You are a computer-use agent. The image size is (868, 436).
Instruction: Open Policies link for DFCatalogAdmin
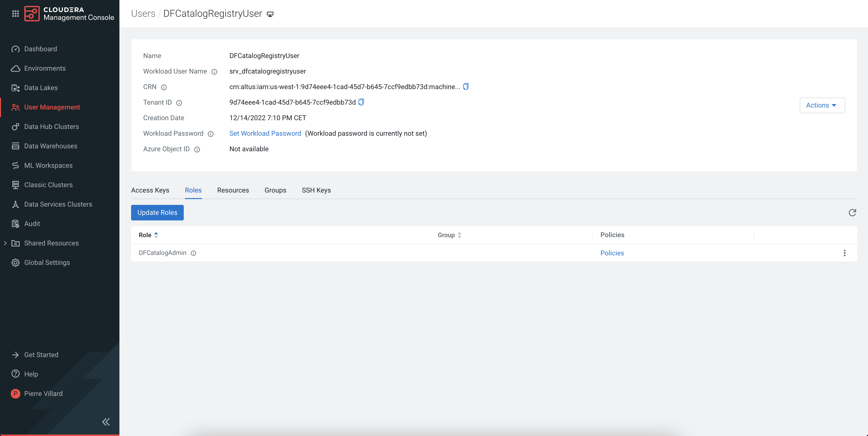point(612,253)
